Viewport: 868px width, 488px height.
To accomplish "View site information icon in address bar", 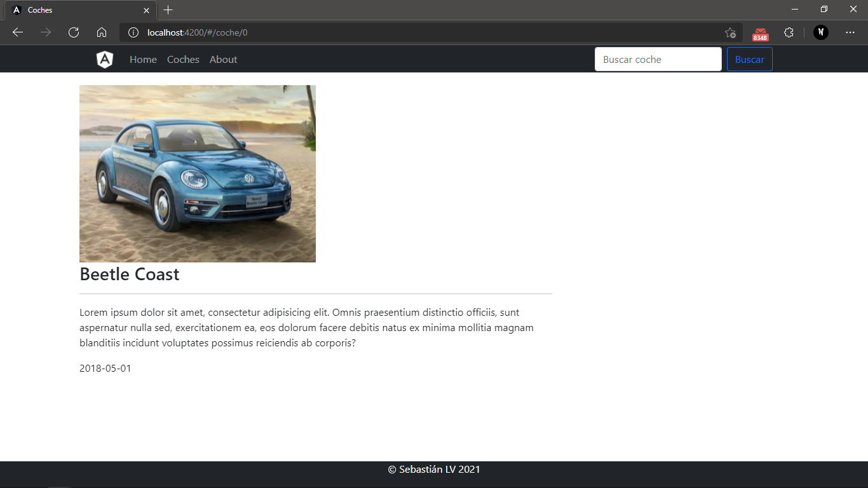I will pos(133,32).
